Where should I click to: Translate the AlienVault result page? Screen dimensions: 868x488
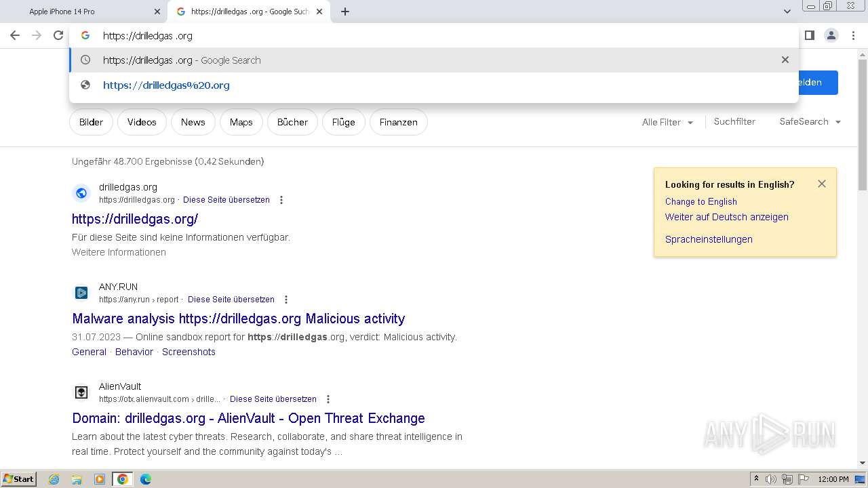click(x=273, y=399)
